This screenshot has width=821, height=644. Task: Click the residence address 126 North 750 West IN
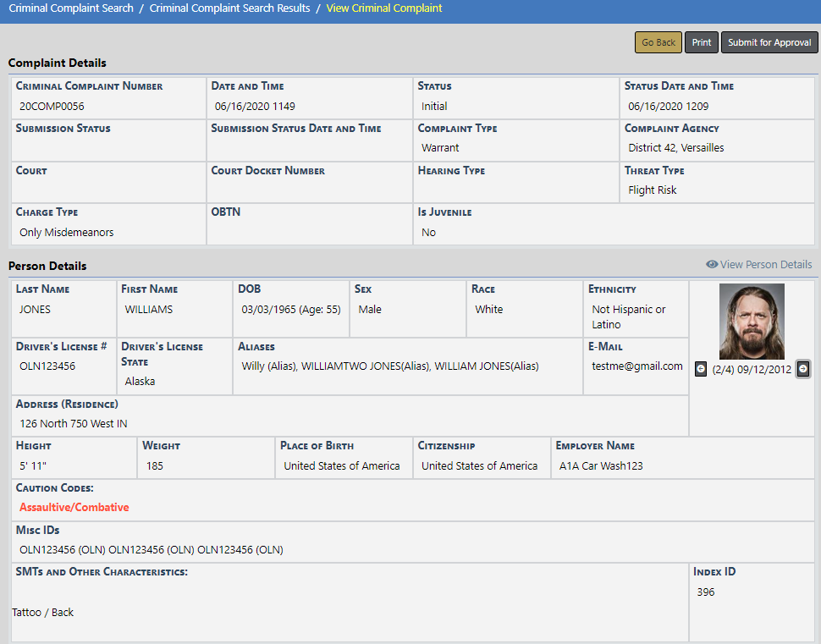[x=74, y=424]
